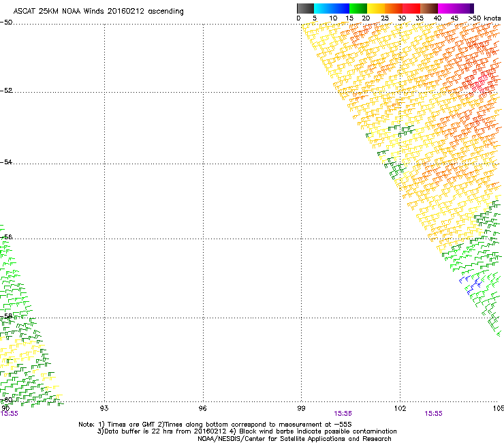The width and height of the screenshot is (504, 443).
Task: Pick the red 30-35 knots legend segment
Action: pyautogui.click(x=411, y=8)
